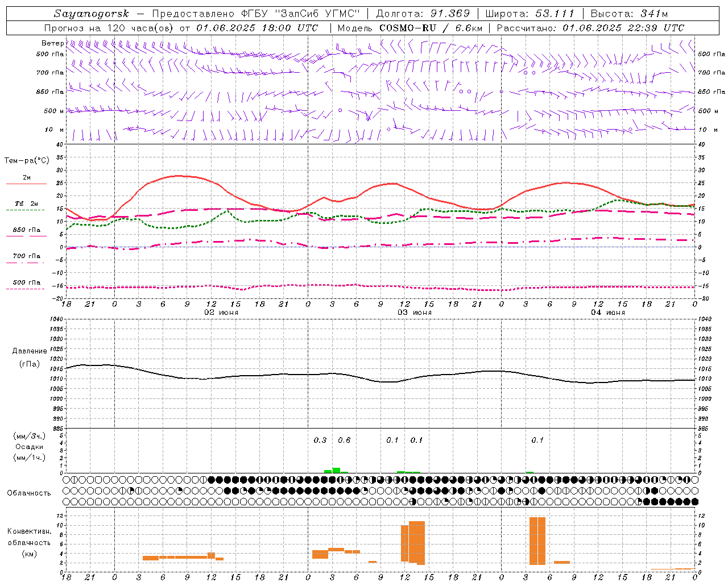This screenshot has width=728, height=582.
Task: Click the "(км)" unit under convective cloudiness
Action: 30,554
